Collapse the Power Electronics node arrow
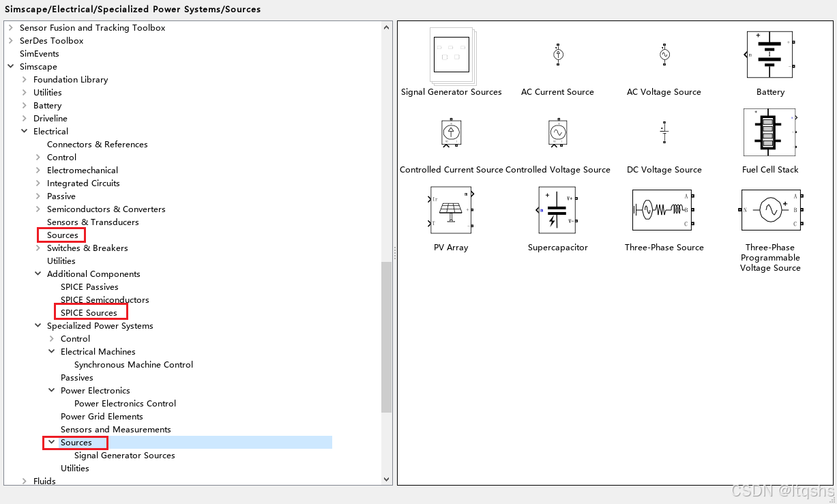 click(x=51, y=391)
